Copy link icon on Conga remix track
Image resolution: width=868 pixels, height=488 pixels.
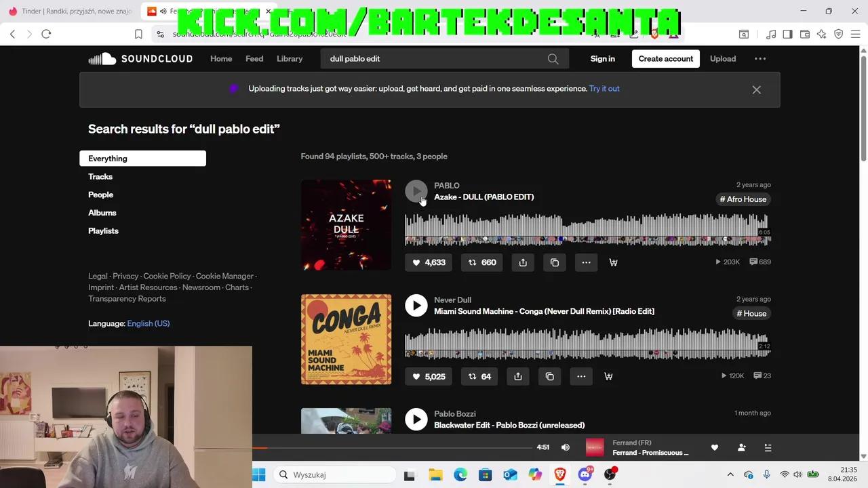[550, 376]
